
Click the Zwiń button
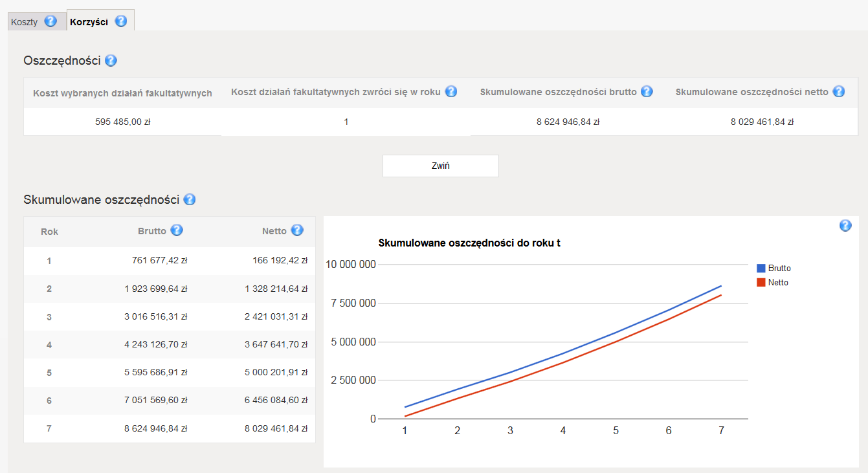coord(441,166)
